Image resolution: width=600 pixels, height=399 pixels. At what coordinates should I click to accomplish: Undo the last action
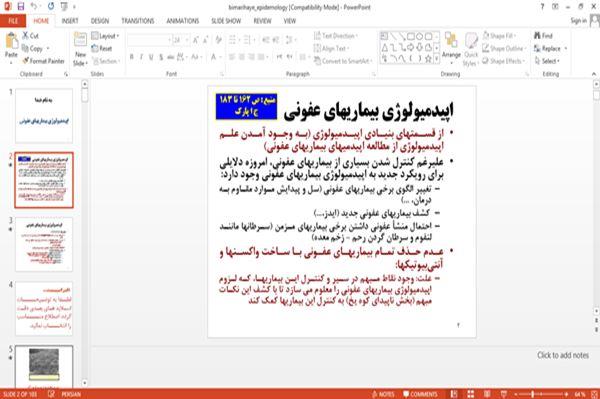click(x=34, y=6)
